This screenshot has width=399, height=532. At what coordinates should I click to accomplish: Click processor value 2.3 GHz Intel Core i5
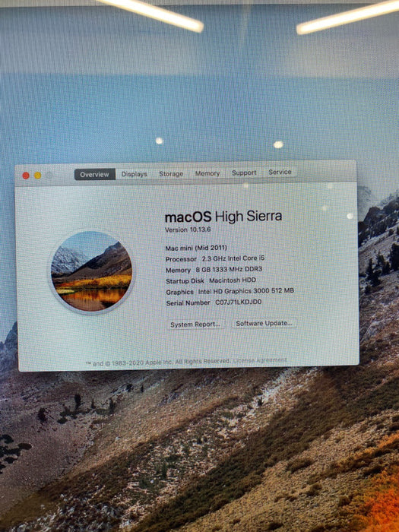[x=233, y=258]
